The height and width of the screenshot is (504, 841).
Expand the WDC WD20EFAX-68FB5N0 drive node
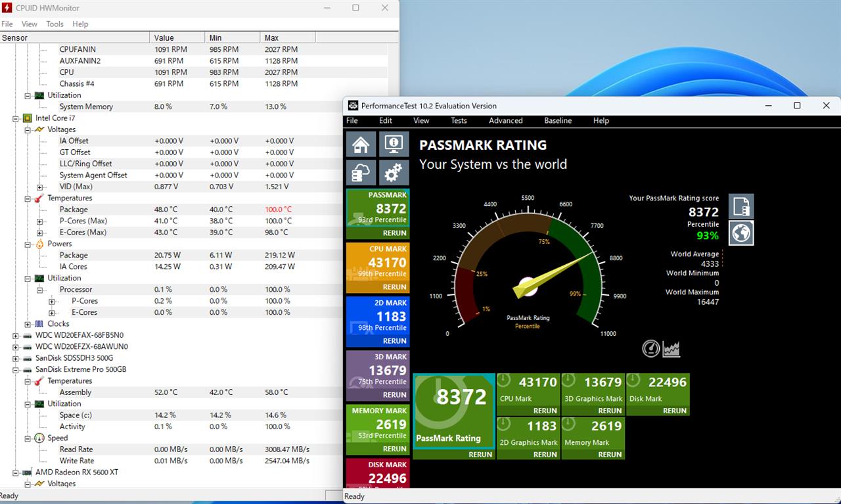point(16,335)
